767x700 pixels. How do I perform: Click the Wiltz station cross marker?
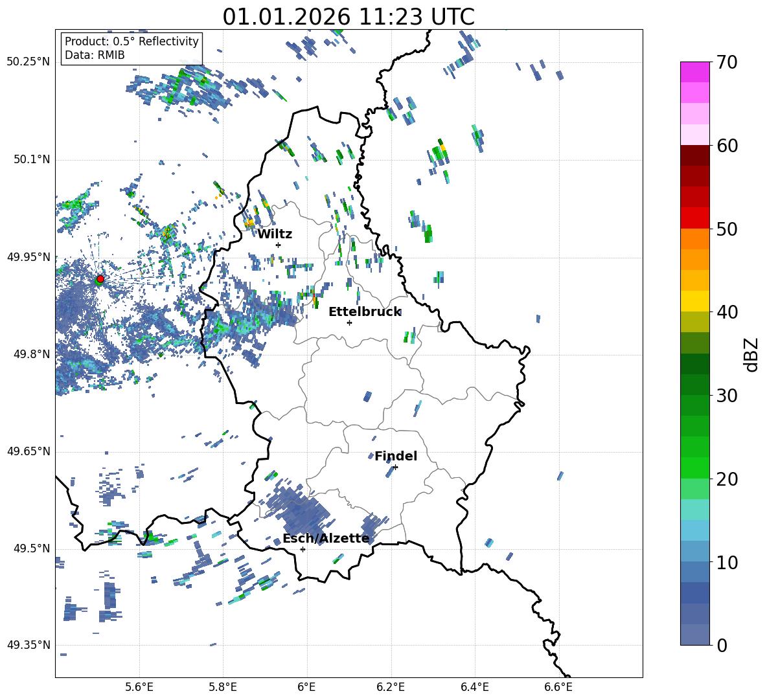278,245
